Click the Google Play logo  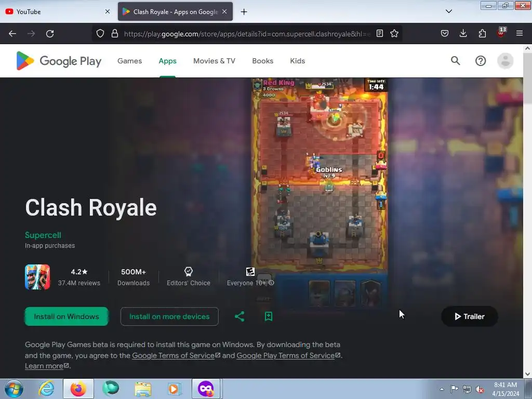59,61
